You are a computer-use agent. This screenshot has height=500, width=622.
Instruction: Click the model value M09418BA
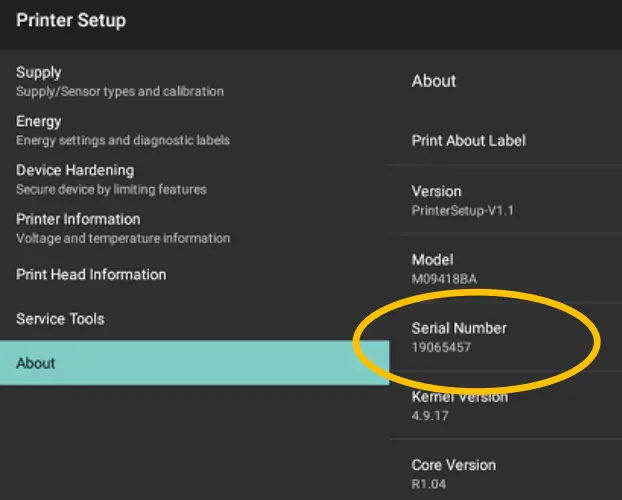pos(446,279)
